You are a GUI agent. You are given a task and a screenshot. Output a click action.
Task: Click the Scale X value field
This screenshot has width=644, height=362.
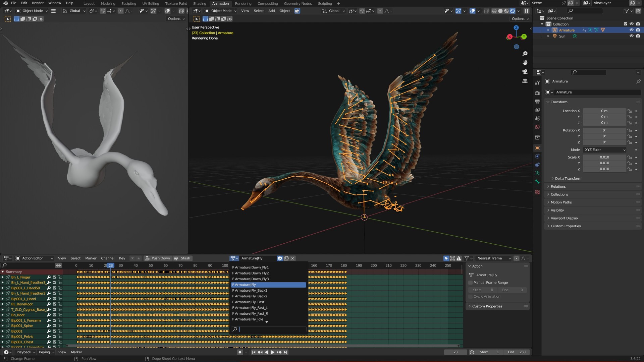click(x=604, y=157)
